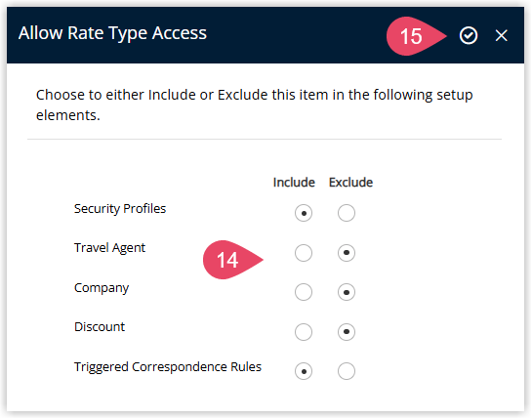The height and width of the screenshot is (419, 532).
Task: Click the Allow Rate Type Access title
Action: (112, 33)
